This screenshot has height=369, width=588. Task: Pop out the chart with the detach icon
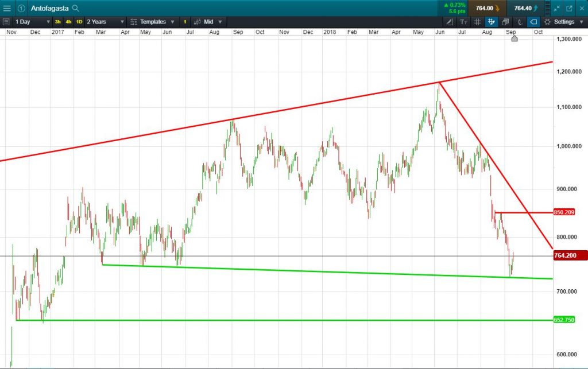click(569, 8)
